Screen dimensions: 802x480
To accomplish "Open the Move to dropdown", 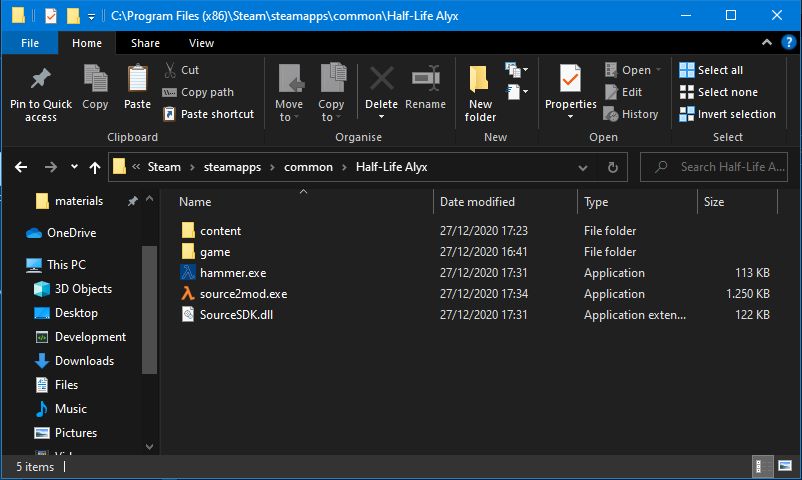I will pos(289,94).
